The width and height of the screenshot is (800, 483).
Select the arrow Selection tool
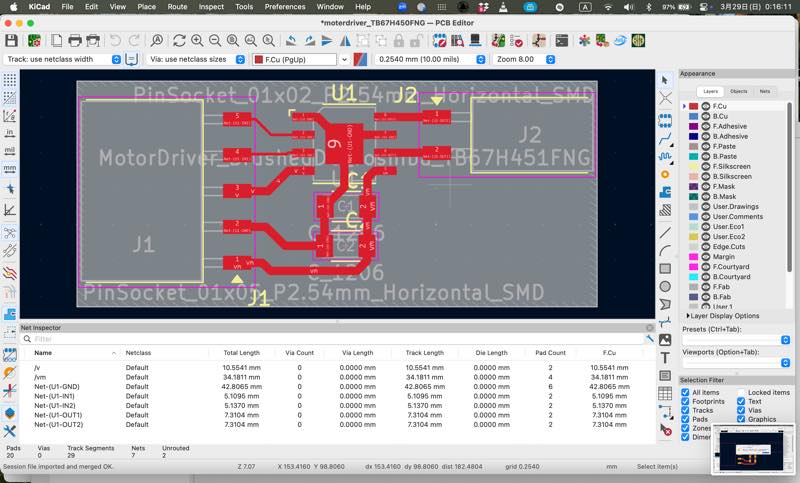pyautogui.click(x=665, y=81)
